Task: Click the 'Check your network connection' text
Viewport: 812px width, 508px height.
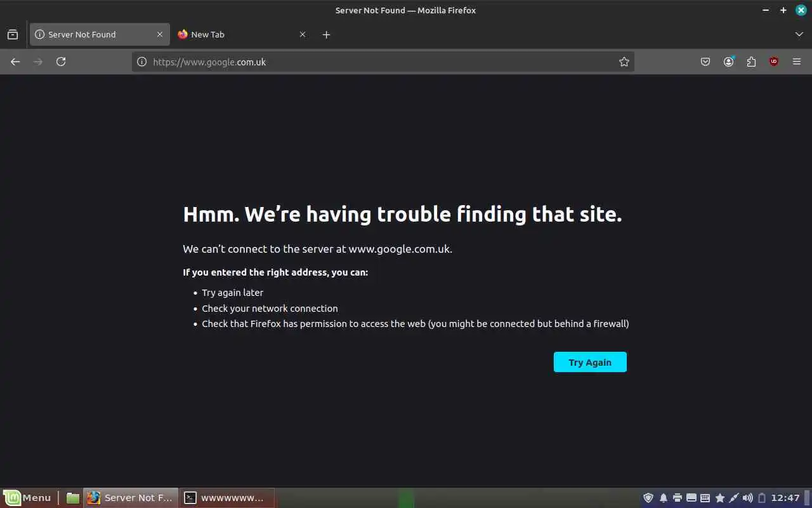Action: [270, 309]
